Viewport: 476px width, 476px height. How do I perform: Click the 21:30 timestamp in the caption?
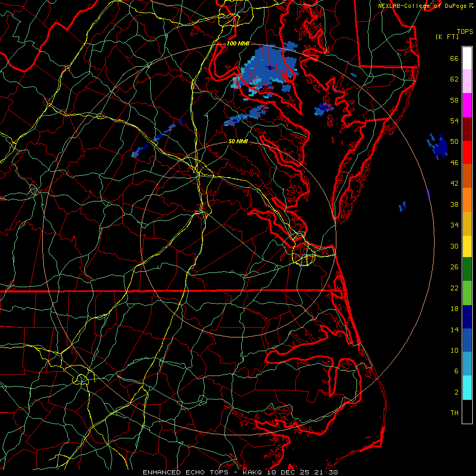pos(326,472)
